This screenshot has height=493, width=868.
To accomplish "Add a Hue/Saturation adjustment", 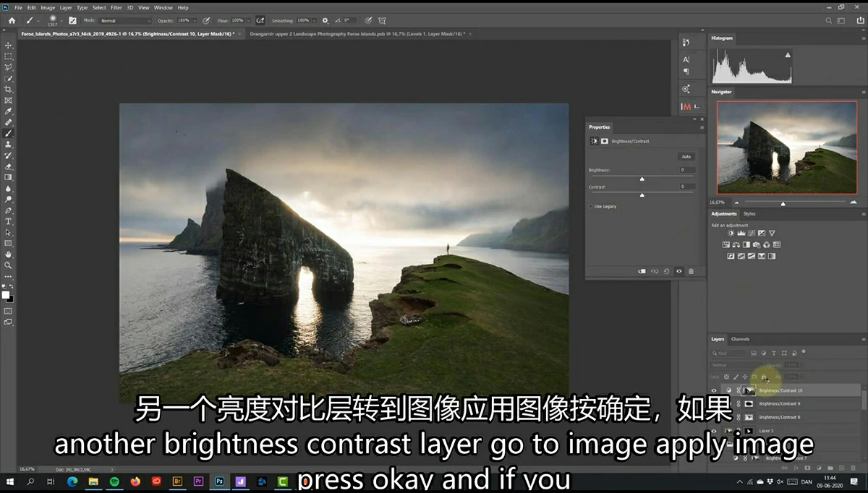I will [x=726, y=245].
